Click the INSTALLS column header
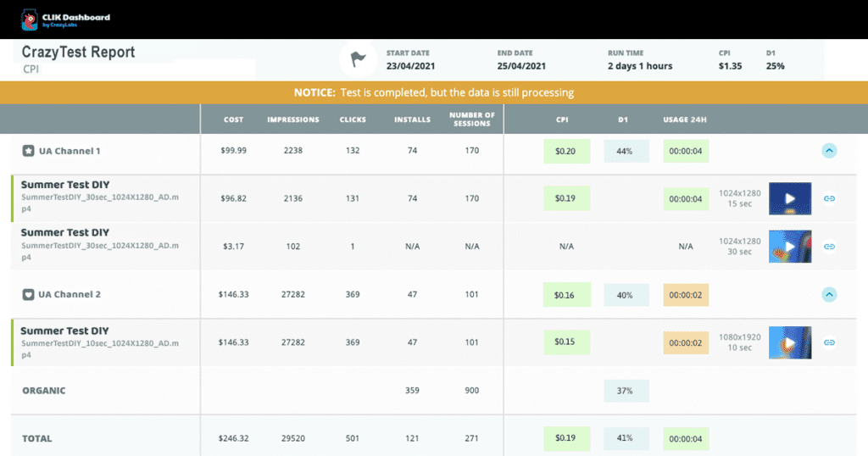 point(413,120)
